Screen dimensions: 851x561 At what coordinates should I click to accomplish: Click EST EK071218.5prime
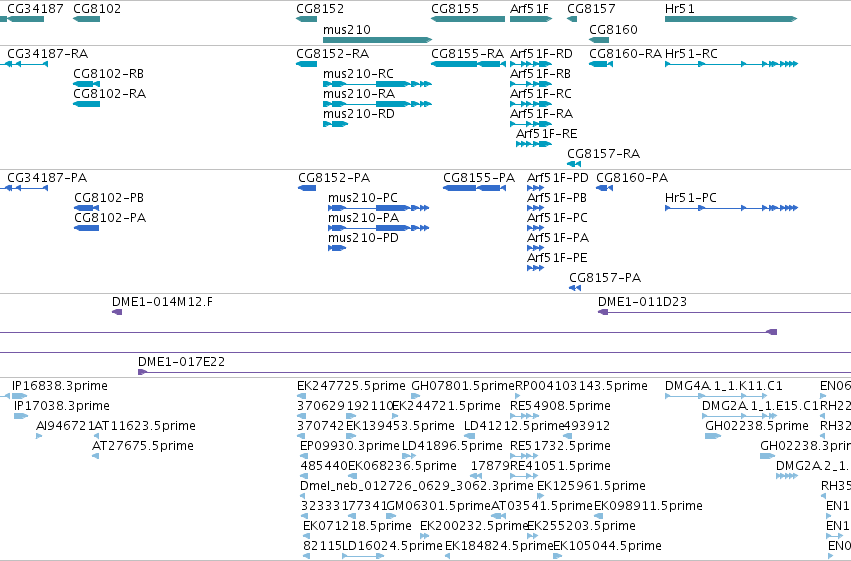tap(357, 526)
